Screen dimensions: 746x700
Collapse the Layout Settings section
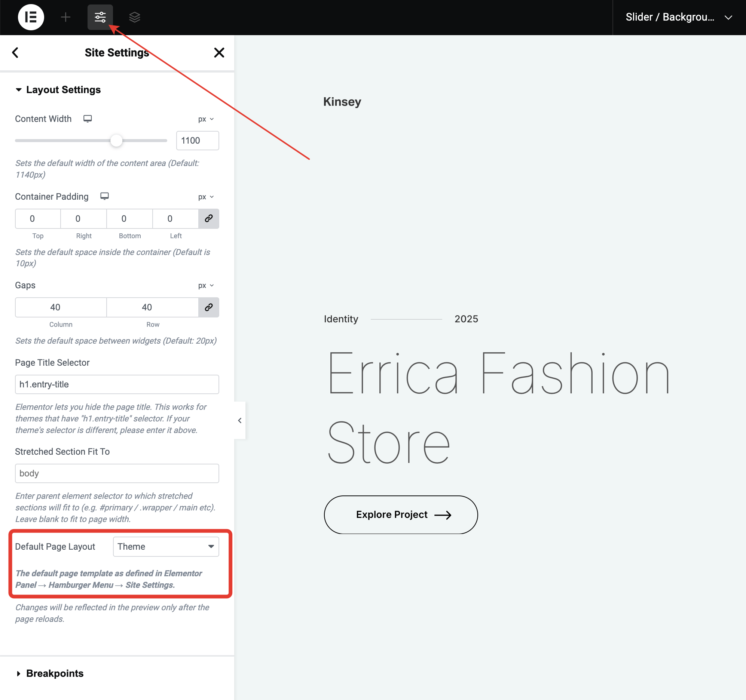(x=63, y=90)
